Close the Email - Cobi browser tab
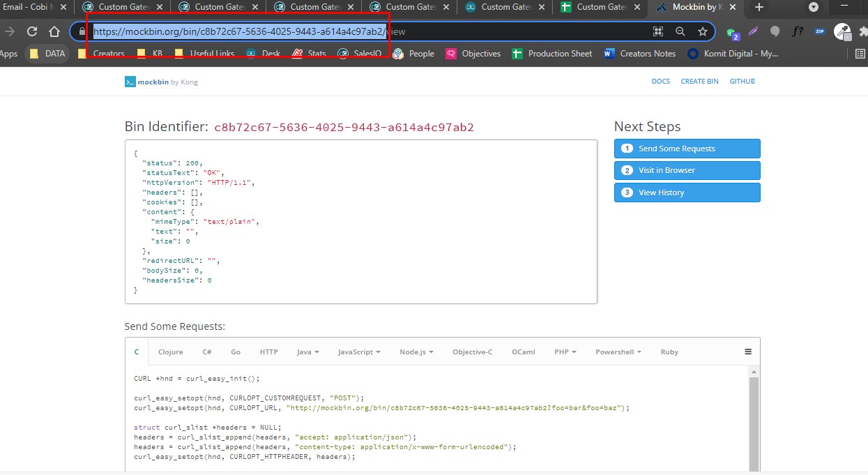 [x=63, y=7]
